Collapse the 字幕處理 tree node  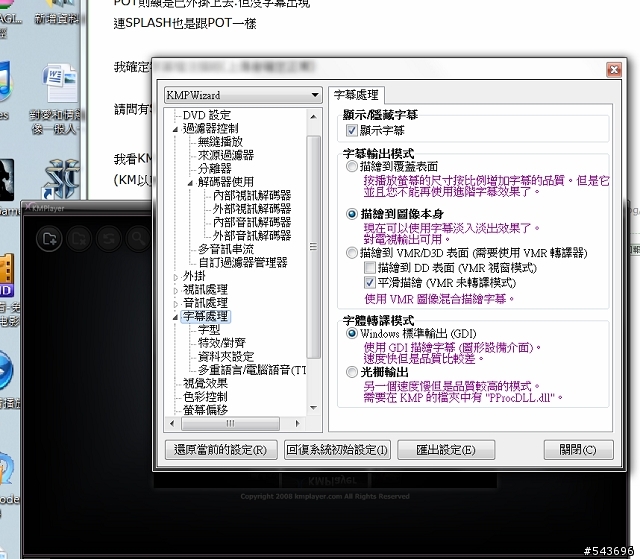[x=176, y=317]
